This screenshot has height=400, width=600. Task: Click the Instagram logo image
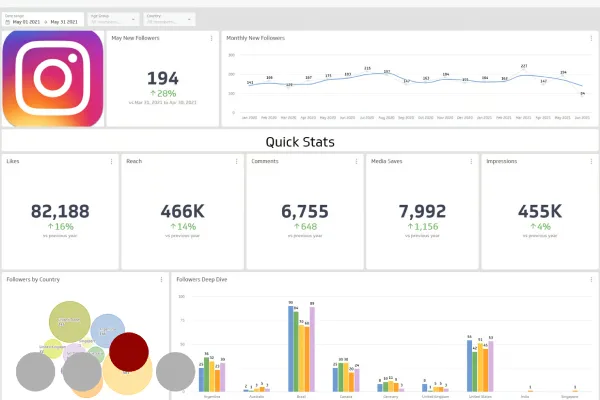[x=53, y=78]
